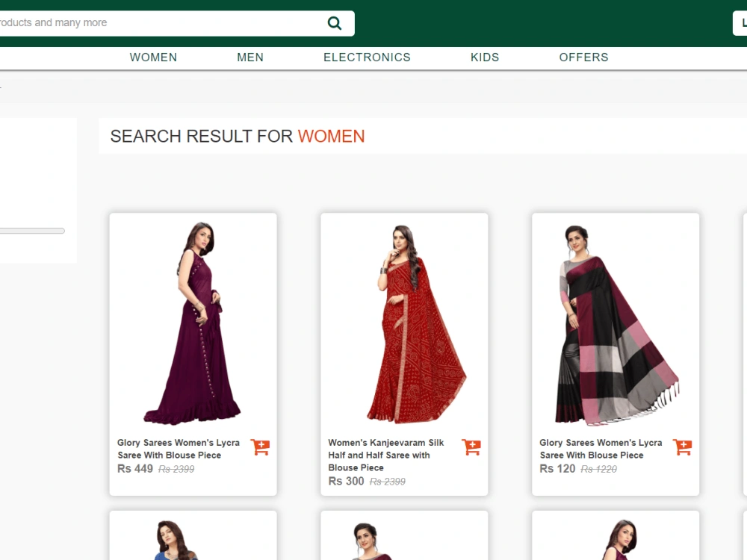The image size is (747, 560).
Task: Open the MEN category menu
Action: 250,57
